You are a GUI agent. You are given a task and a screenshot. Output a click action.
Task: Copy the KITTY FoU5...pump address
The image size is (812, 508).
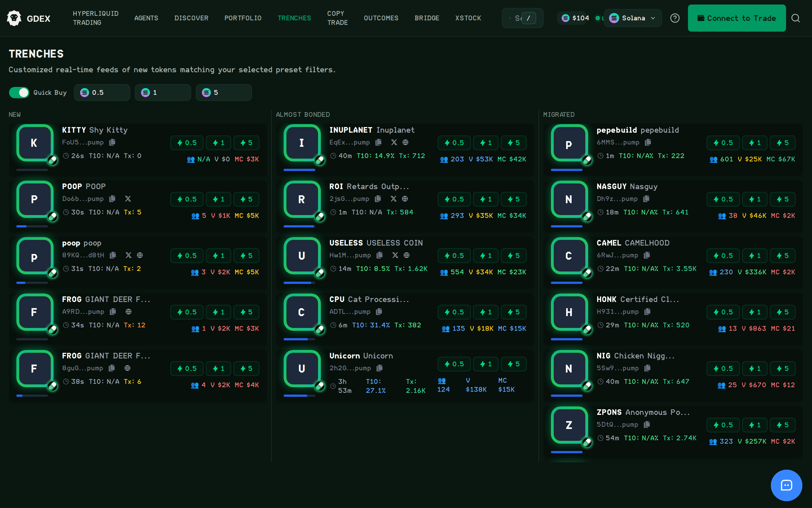(x=112, y=143)
